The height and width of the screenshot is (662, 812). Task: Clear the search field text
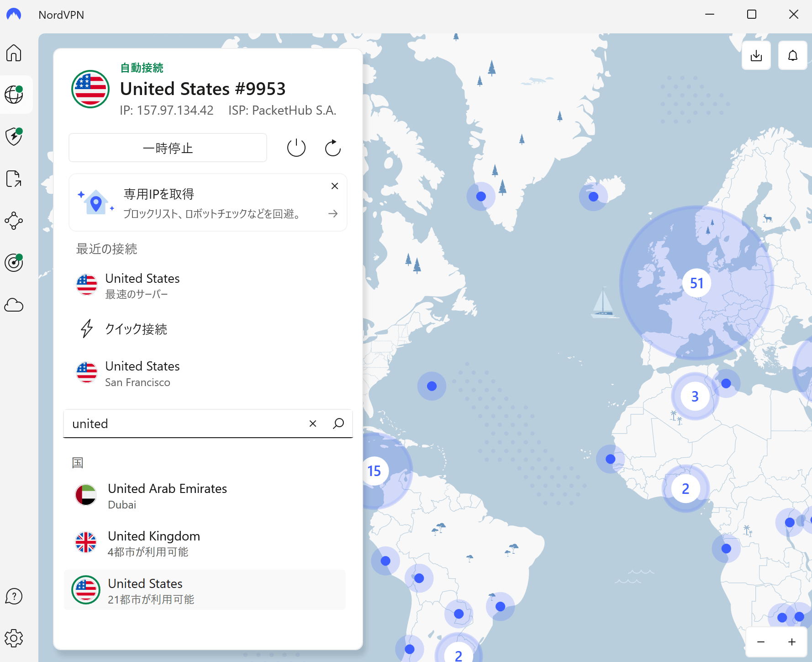(x=313, y=424)
